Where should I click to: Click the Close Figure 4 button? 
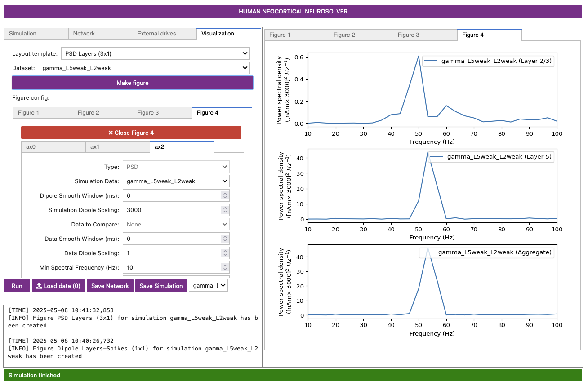(x=131, y=133)
